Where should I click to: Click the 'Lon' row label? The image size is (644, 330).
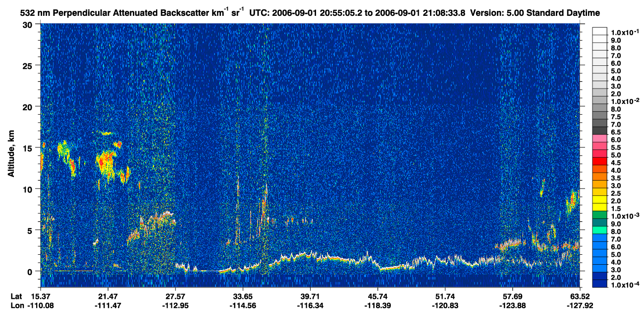pyautogui.click(x=17, y=305)
